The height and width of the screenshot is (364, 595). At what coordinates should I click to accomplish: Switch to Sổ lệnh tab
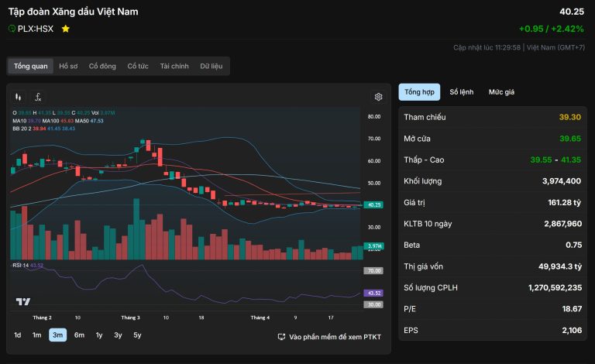pyautogui.click(x=462, y=92)
